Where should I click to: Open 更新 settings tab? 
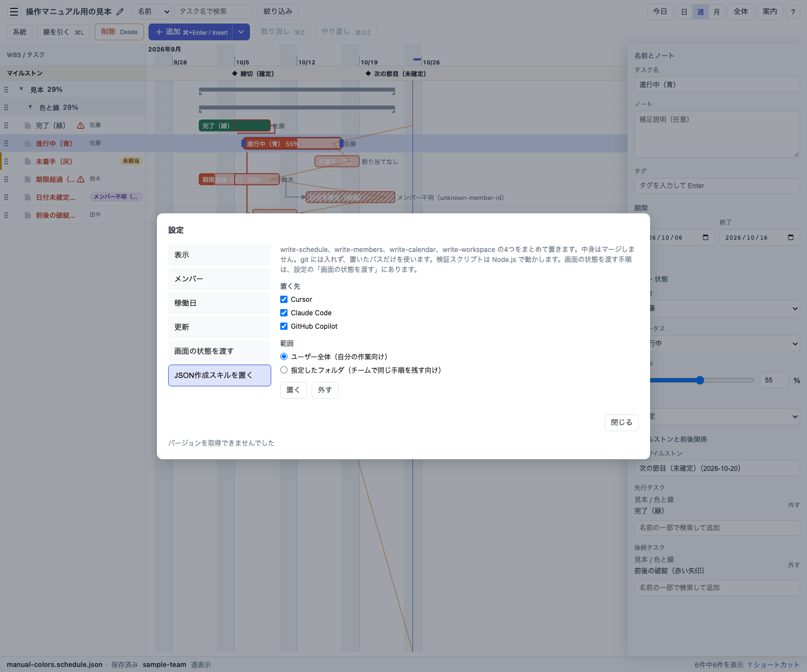[x=220, y=327]
